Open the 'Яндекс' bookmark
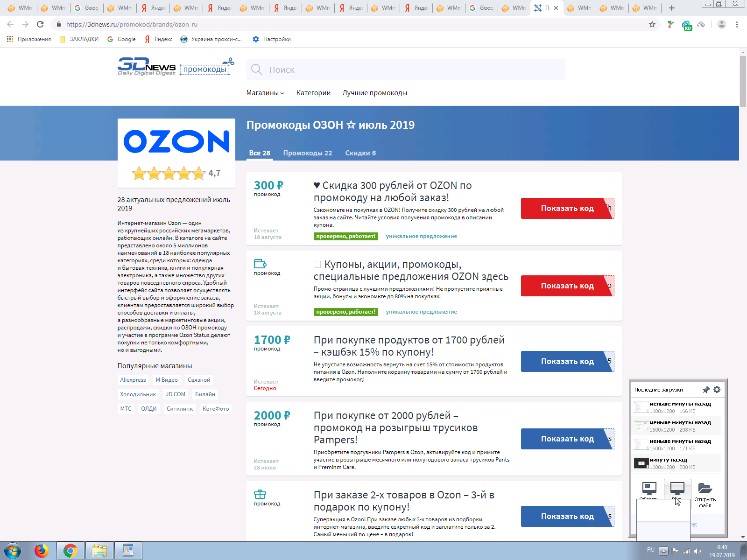 click(158, 39)
